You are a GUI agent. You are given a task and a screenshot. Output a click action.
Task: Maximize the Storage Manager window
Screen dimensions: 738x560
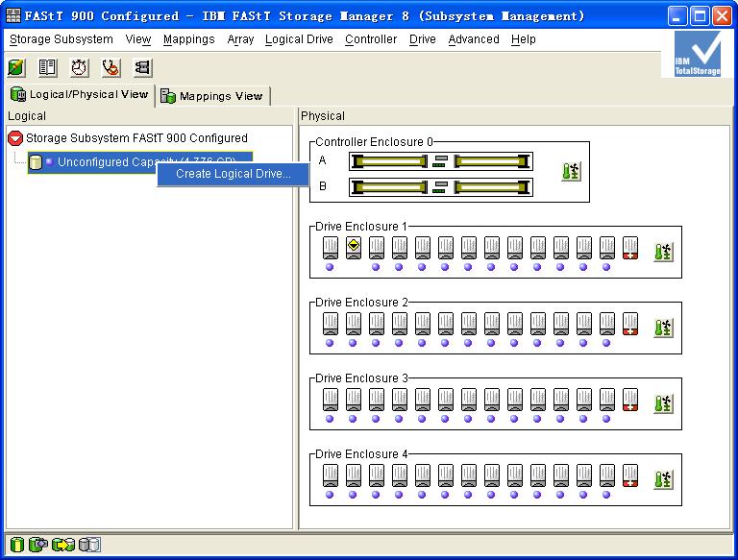pos(700,16)
